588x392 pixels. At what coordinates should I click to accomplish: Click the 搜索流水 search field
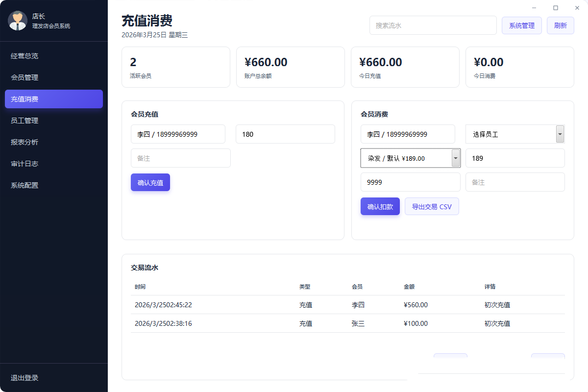433,25
